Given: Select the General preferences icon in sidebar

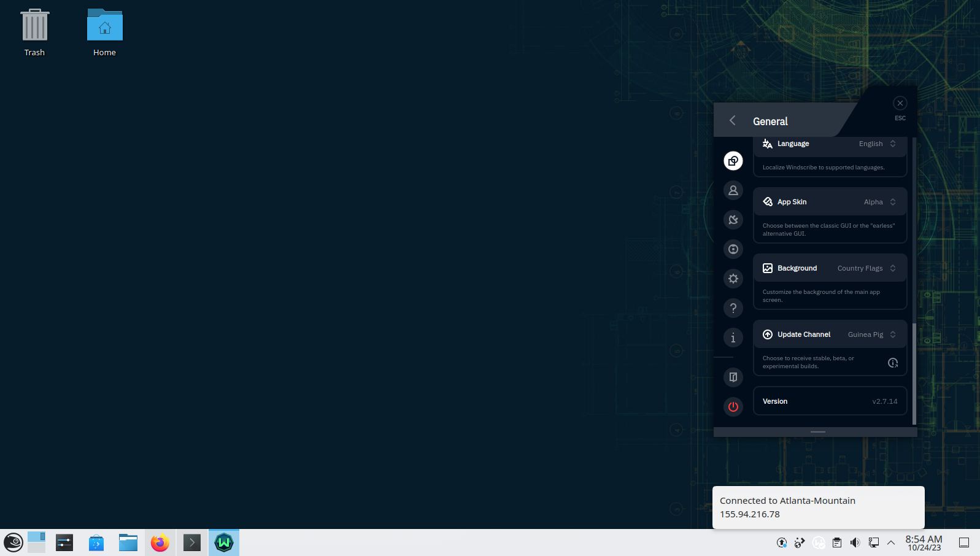Looking at the screenshot, I should [733, 161].
